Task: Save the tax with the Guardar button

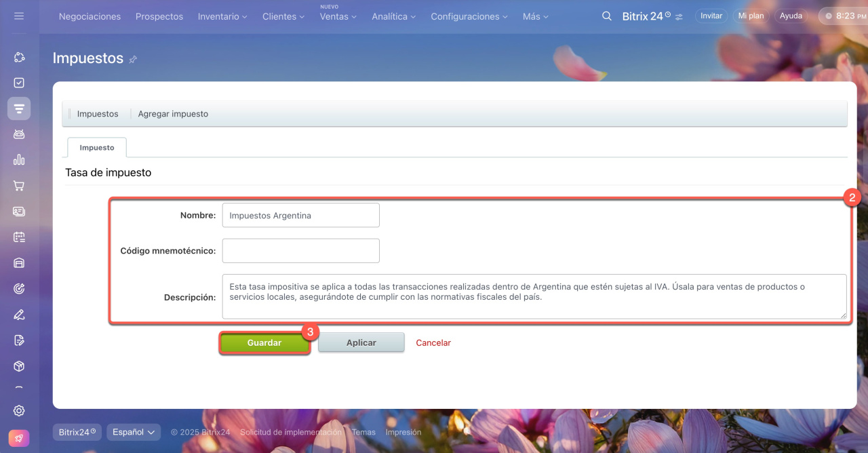Action: [x=264, y=342]
